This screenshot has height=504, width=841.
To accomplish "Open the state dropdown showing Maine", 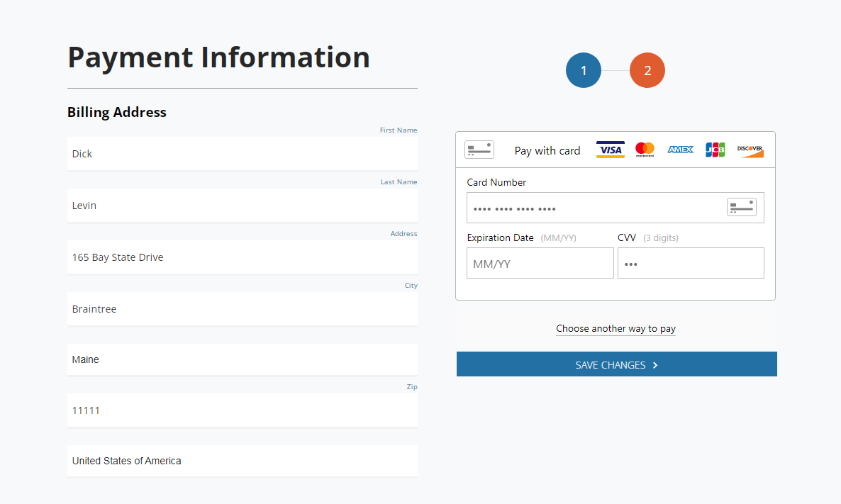I will [242, 359].
